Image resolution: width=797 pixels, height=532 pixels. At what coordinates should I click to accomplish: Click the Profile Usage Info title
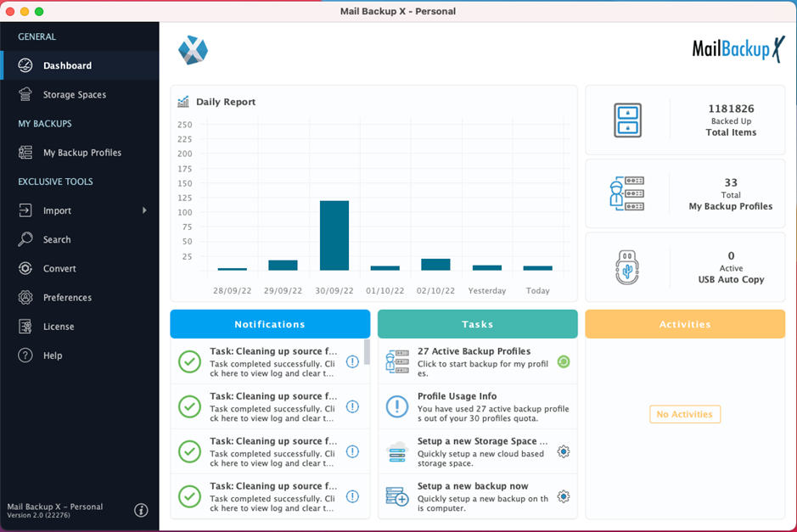[x=457, y=396]
